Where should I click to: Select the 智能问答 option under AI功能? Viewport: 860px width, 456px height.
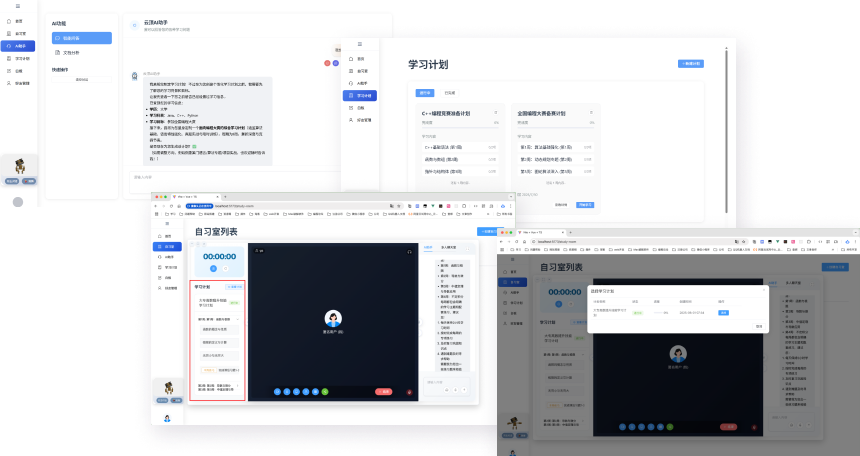coord(80,38)
